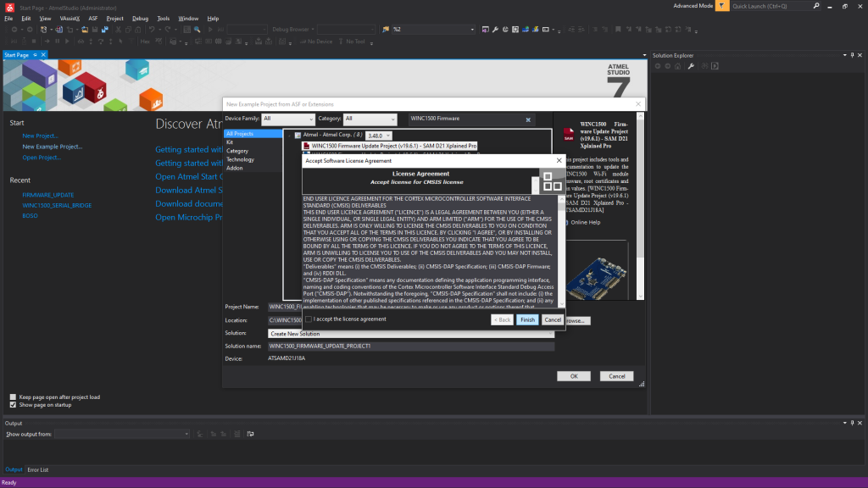Click the Undo toolbar icon
The image size is (868, 488).
(x=151, y=30)
